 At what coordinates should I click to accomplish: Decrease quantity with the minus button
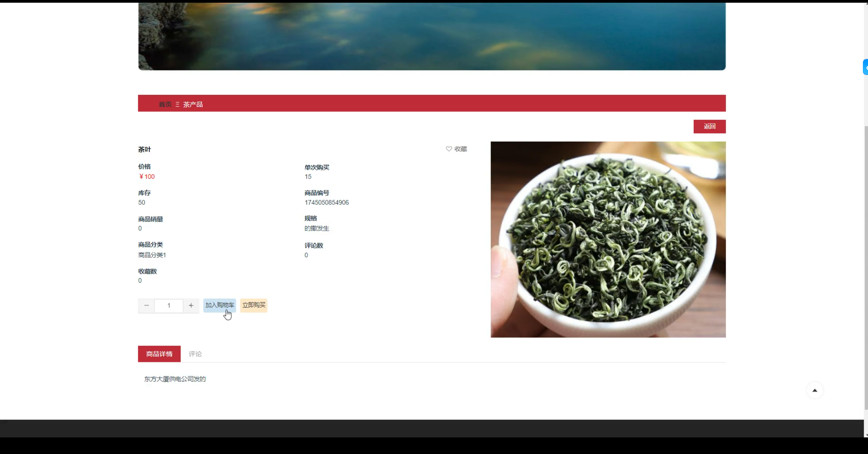pyautogui.click(x=146, y=306)
